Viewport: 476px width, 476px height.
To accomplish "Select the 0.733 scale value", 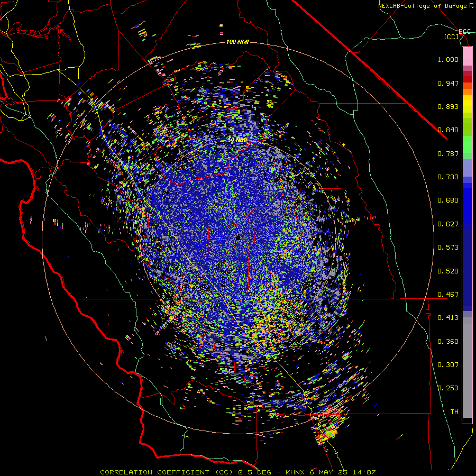I will pyautogui.click(x=448, y=177).
